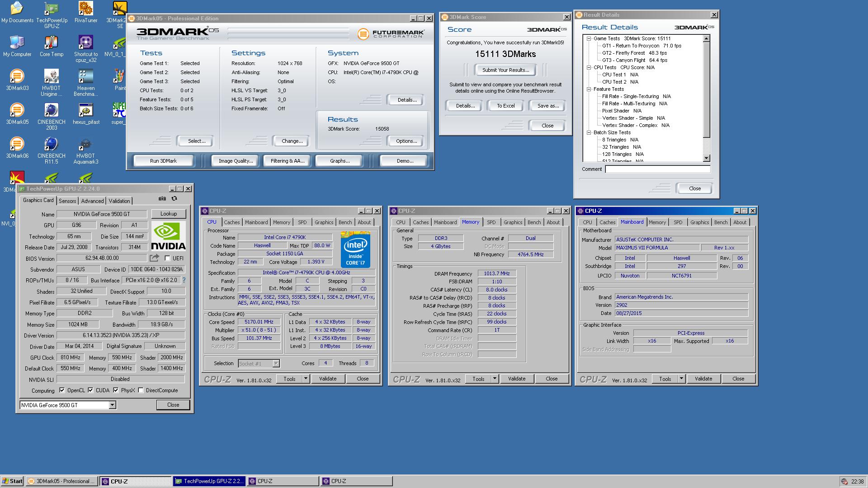This screenshot has width=868, height=488.
Task: Click To Excel button
Action: point(505,106)
